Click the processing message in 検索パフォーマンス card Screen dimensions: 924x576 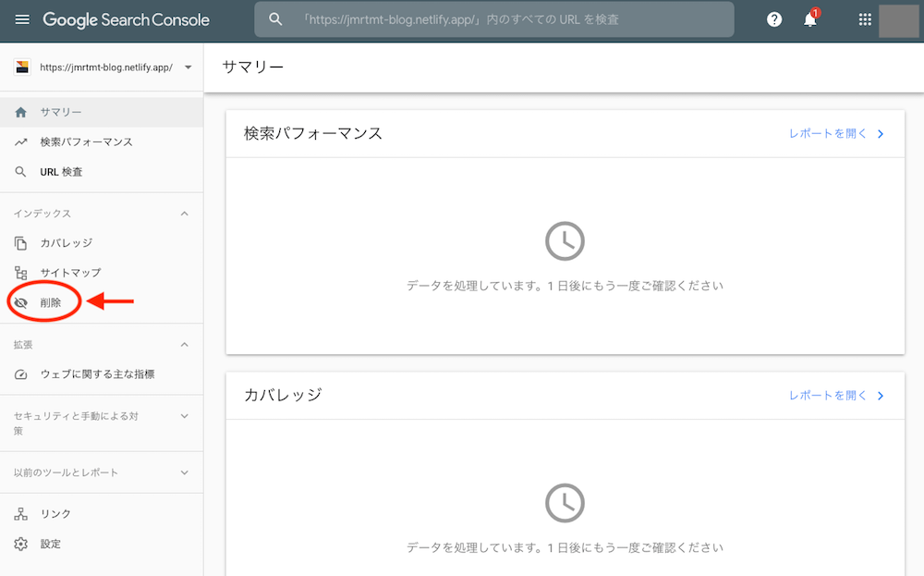[x=565, y=286]
